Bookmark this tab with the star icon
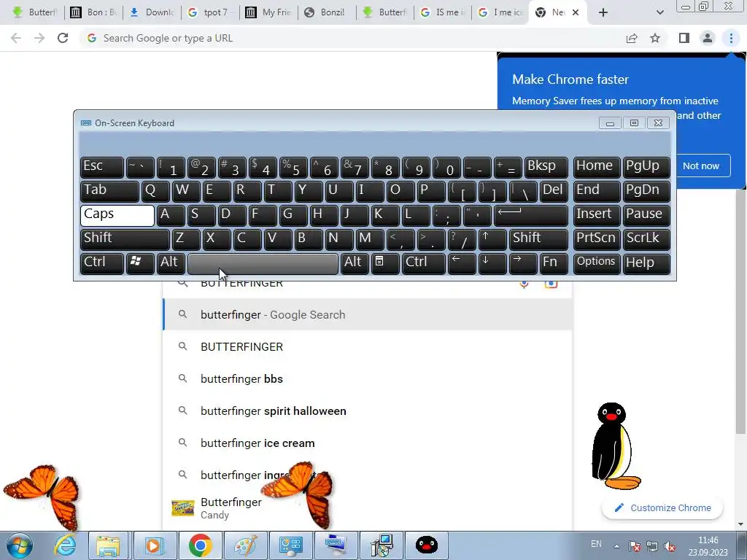 [x=655, y=38]
